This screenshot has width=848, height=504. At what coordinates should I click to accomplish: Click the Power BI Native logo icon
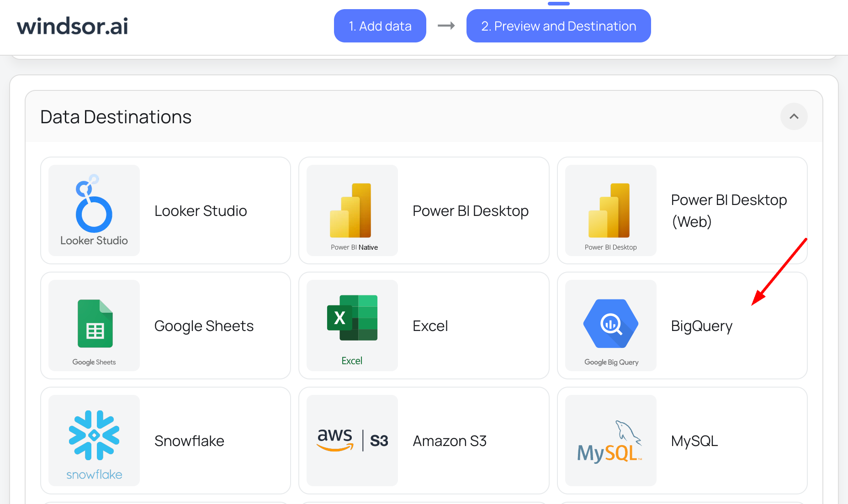(x=352, y=210)
